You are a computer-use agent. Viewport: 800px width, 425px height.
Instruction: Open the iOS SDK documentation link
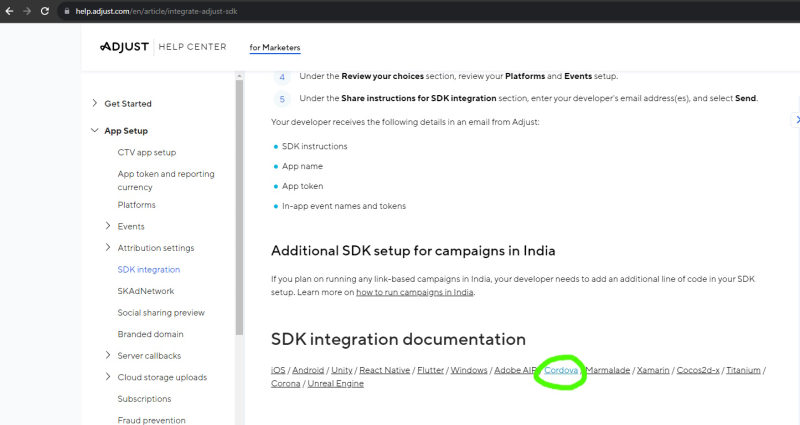(x=278, y=370)
